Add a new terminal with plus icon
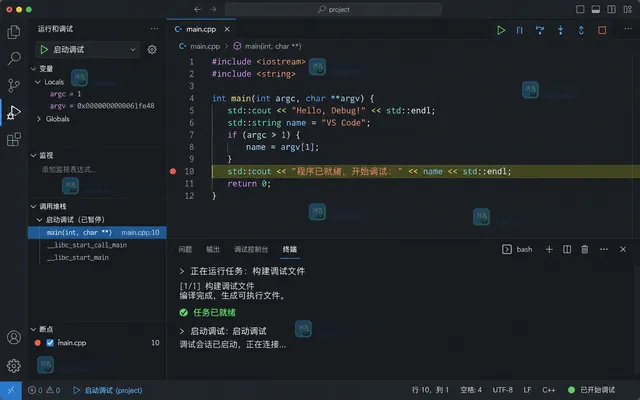This screenshot has height=400, width=640. point(549,249)
